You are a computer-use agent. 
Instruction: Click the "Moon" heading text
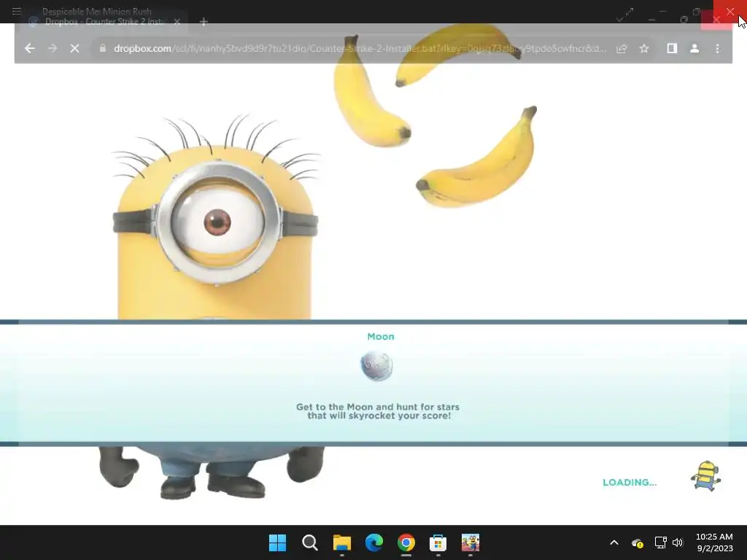[x=381, y=337]
